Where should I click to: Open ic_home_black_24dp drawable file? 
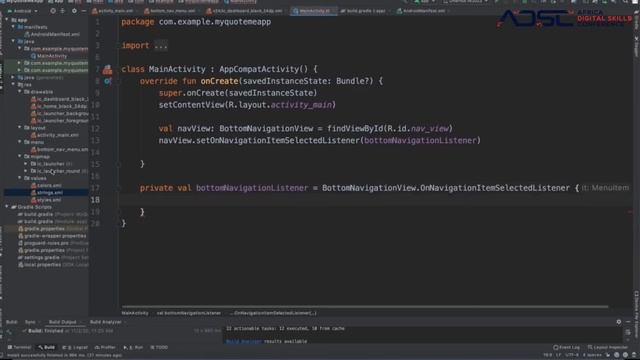click(x=60, y=106)
